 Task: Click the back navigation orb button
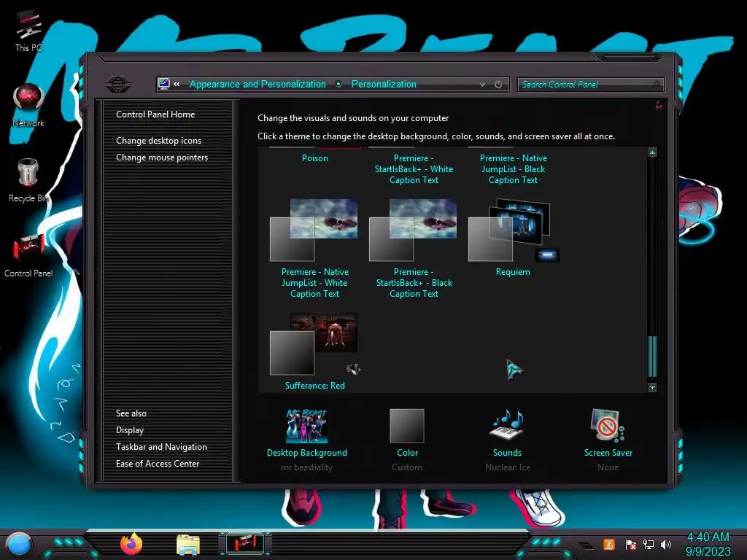(117, 85)
